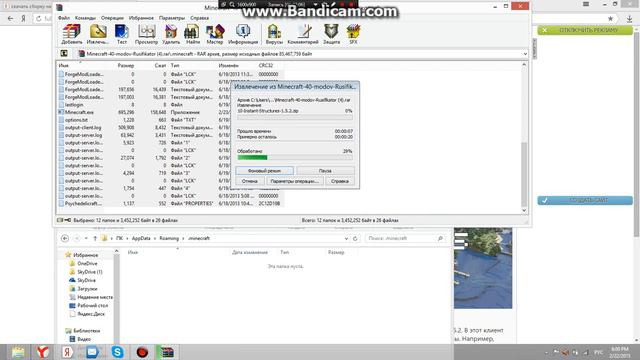Click the current file progress bar in dialog

click(295, 117)
